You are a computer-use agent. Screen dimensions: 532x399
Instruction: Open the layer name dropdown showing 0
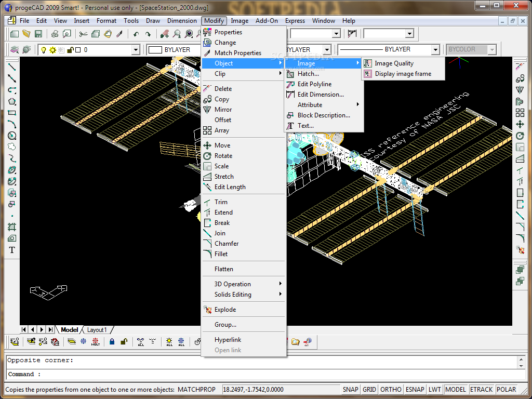tap(136, 50)
